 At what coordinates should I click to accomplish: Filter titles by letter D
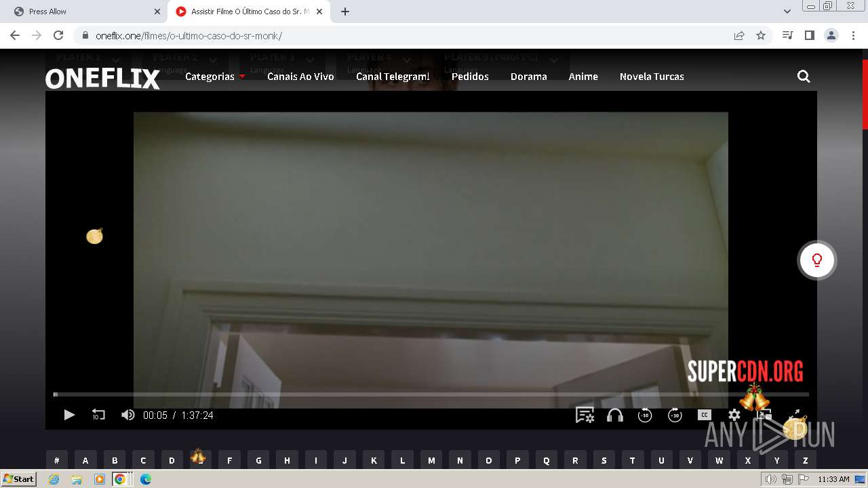(172, 460)
